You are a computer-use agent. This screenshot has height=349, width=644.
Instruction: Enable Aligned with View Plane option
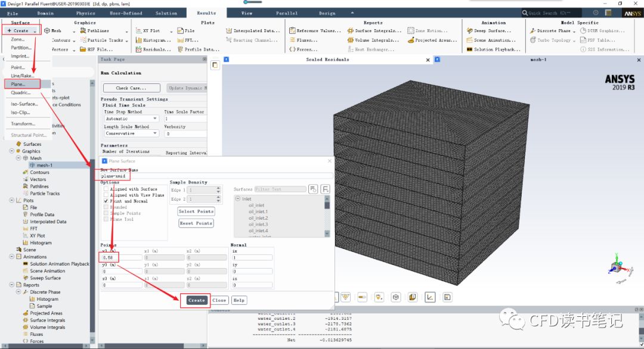point(106,195)
